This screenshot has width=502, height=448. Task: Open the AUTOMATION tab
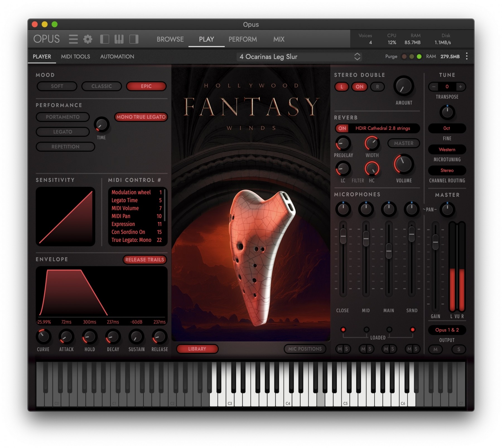click(117, 57)
